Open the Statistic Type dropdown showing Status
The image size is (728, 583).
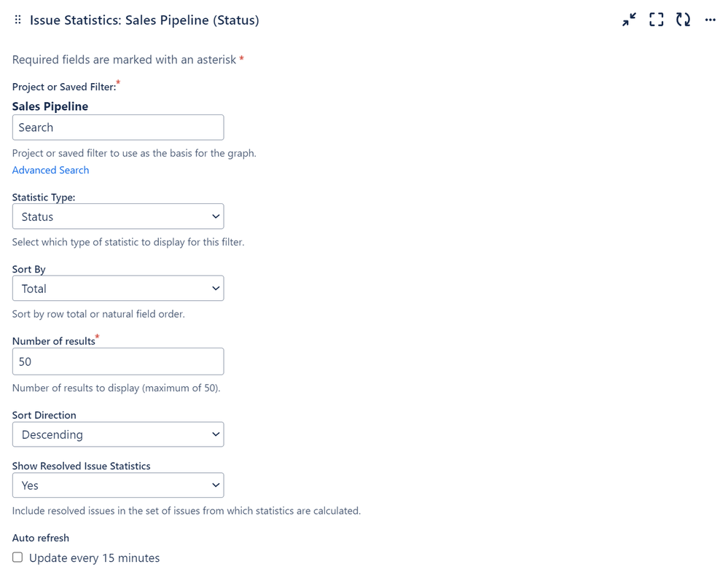click(118, 216)
